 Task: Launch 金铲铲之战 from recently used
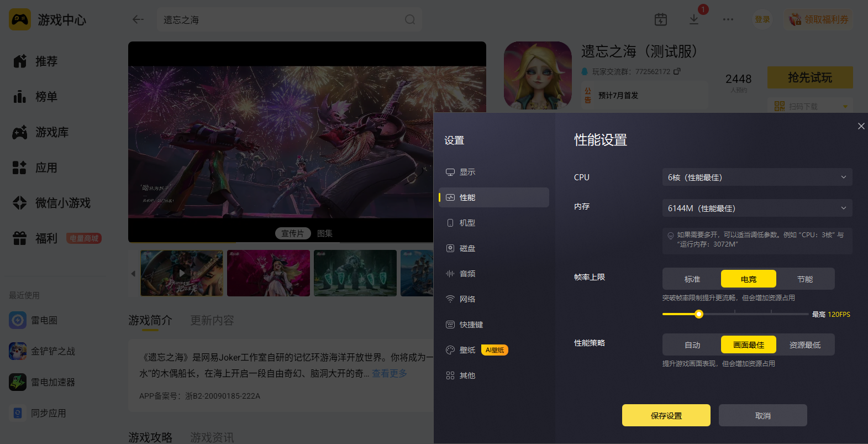coord(42,351)
